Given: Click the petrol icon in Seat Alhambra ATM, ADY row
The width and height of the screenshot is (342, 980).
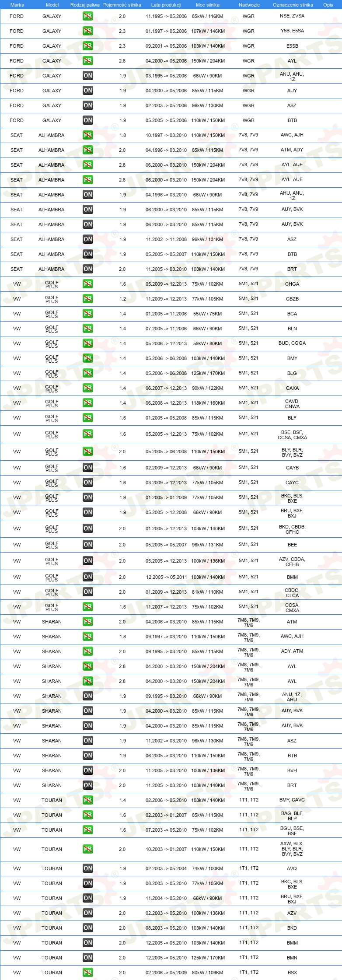Looking at the screenshot, I should [88, 150].
